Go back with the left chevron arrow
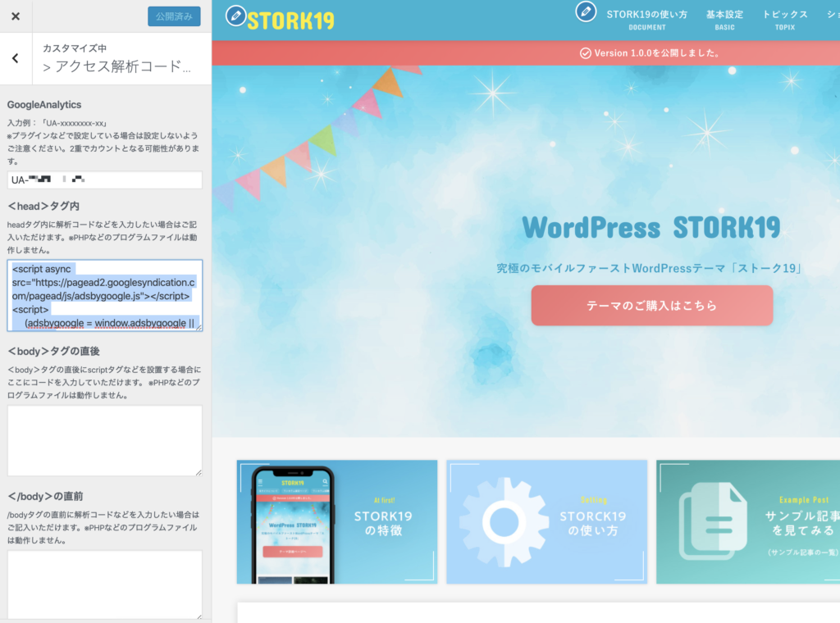This screenshot has width=840, height=623. tap(16, 58)
